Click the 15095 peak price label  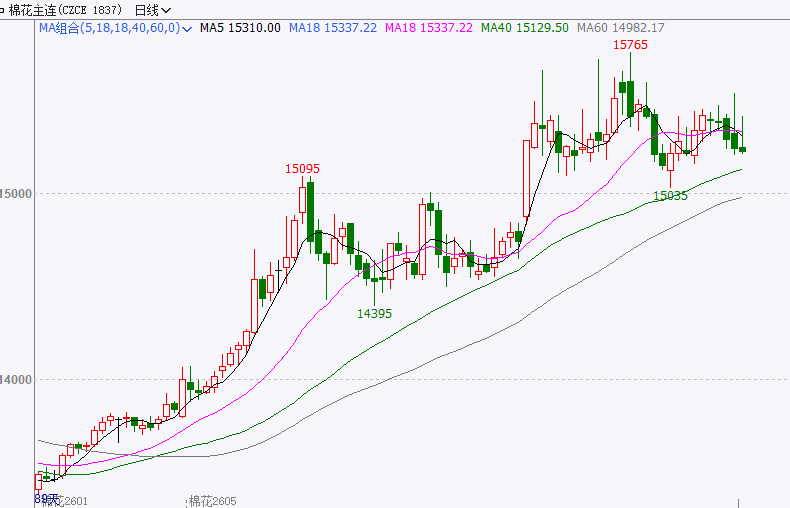click(302, 169)
